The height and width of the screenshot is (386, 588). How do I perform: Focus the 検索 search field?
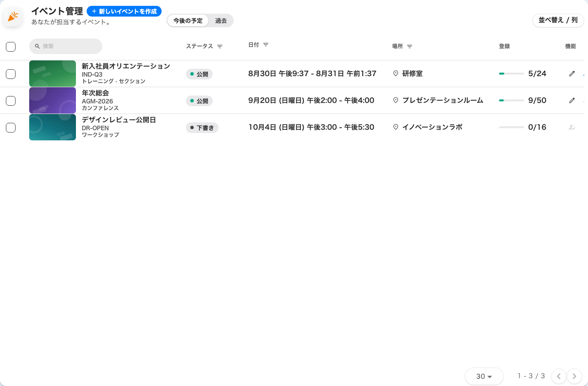[x=66, y=46]
